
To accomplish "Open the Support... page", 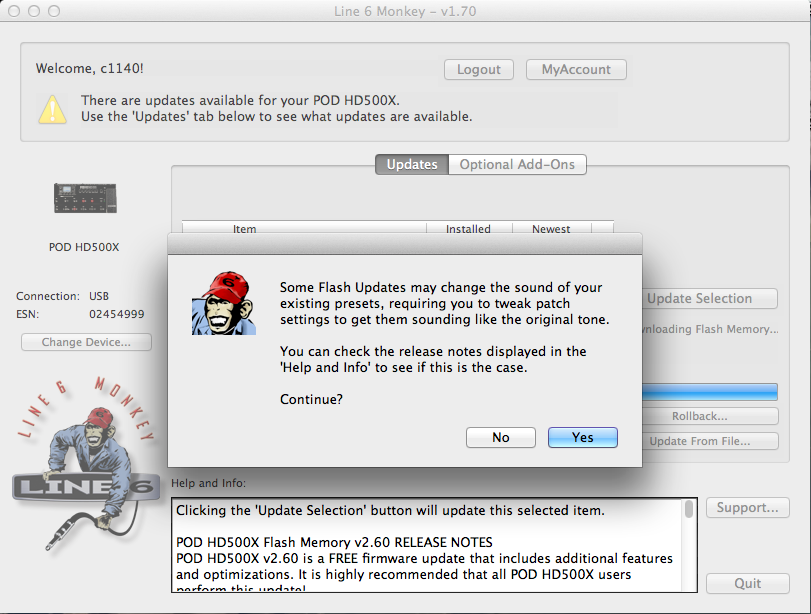I will [747, 507].
